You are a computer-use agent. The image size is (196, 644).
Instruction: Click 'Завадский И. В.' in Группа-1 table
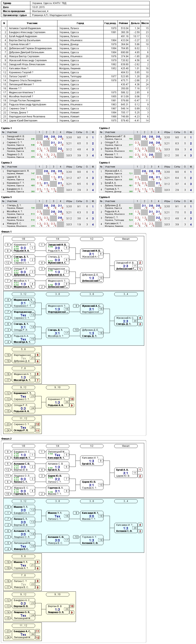click(x=15, y=136)
